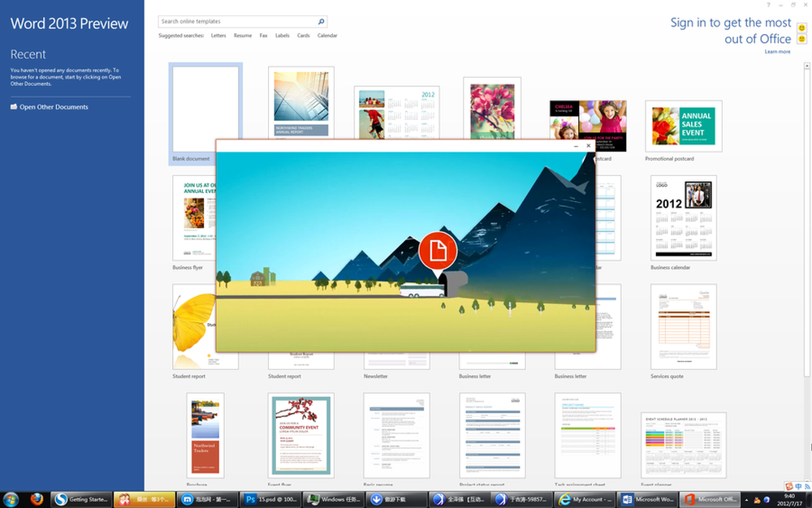Screen dimensions: 812x508
Task: Choose the Blank document template
Action: (x=205, y=109)
